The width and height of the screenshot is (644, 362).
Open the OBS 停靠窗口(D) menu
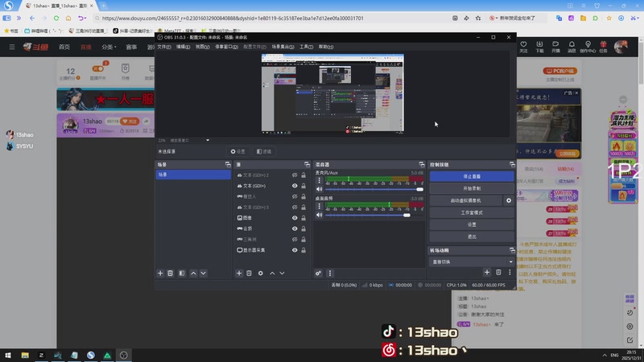click(227, 47)
